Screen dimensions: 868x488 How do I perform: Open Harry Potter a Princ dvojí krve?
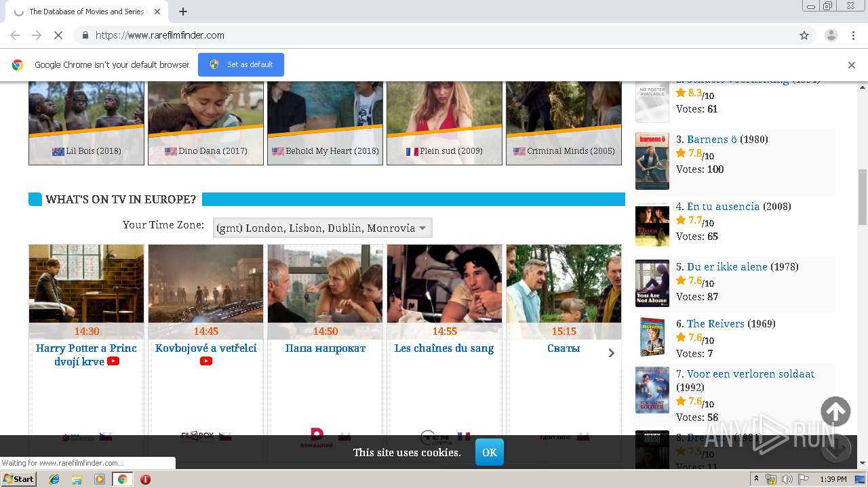click(x=86, y=354)
